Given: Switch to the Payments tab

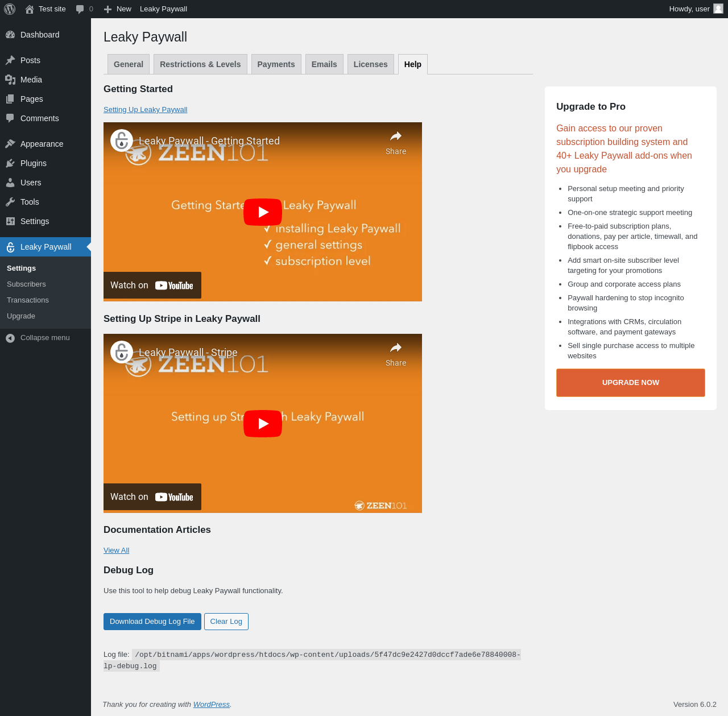Looking at the screenshot, I should tap(276, 64).
